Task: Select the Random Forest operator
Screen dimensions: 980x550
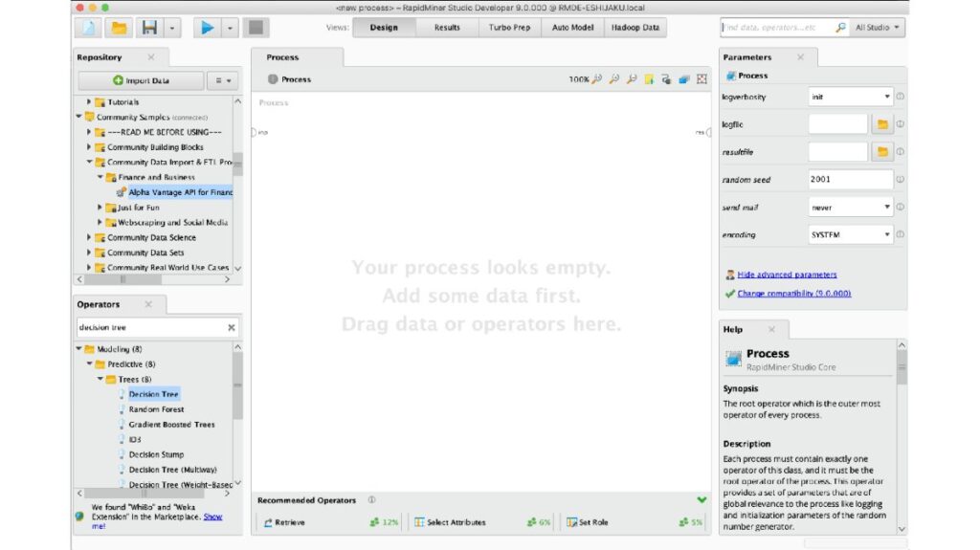Action: tap(156, 409)
